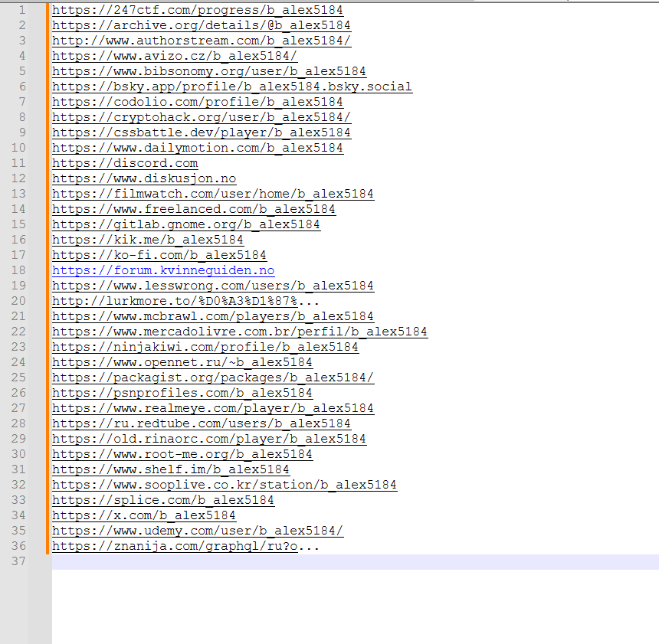
Task: Open the opennet.ru link
Action: [x=182, y=362]
